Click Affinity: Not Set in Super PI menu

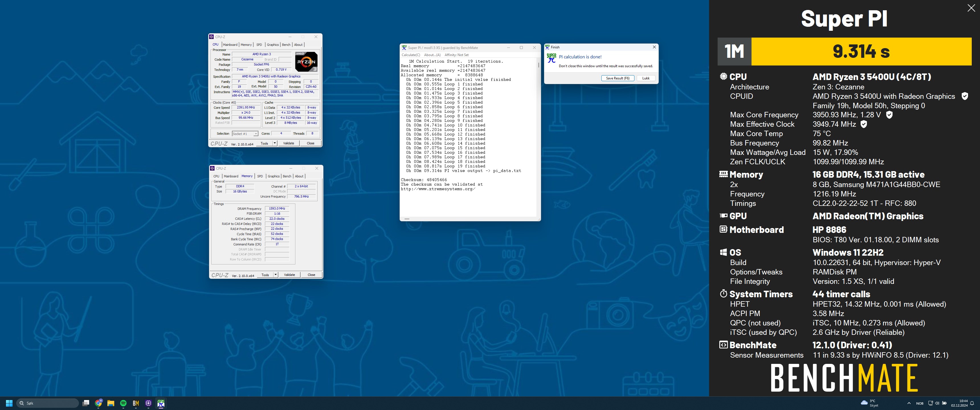(456, 55)
